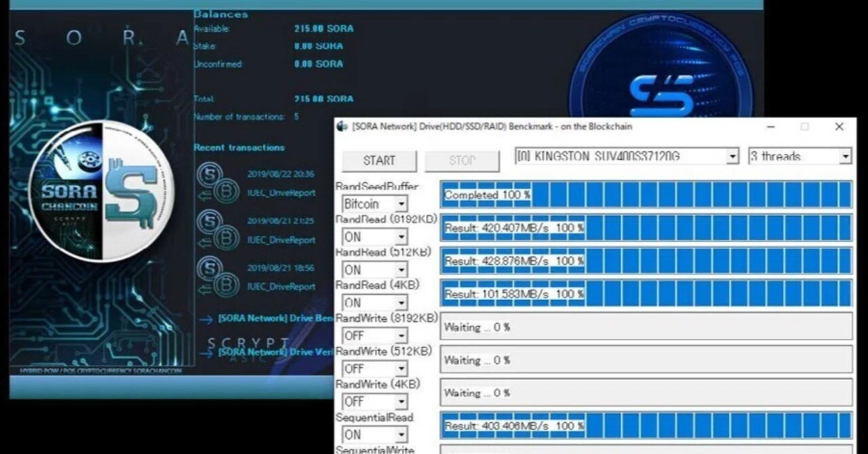The height and width of the screenshot is (454, 868).
Task: Open the KINGSTON drive selection dropdown
Action: 627,157
